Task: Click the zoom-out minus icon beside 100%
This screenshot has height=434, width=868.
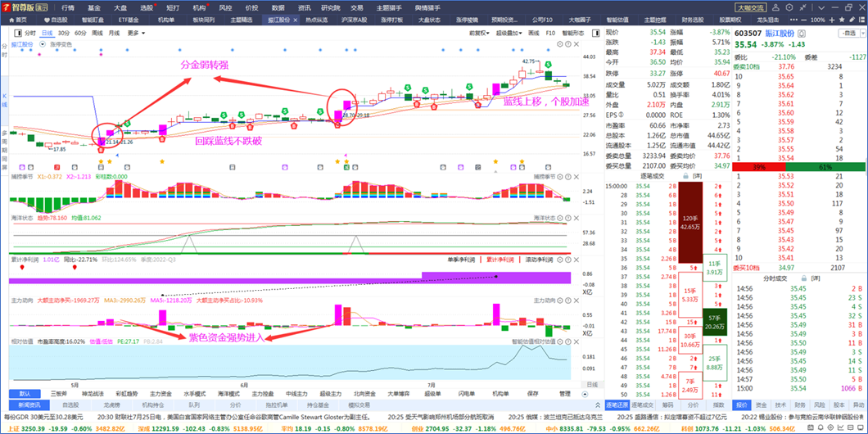Action: click(x=804, y=20)
